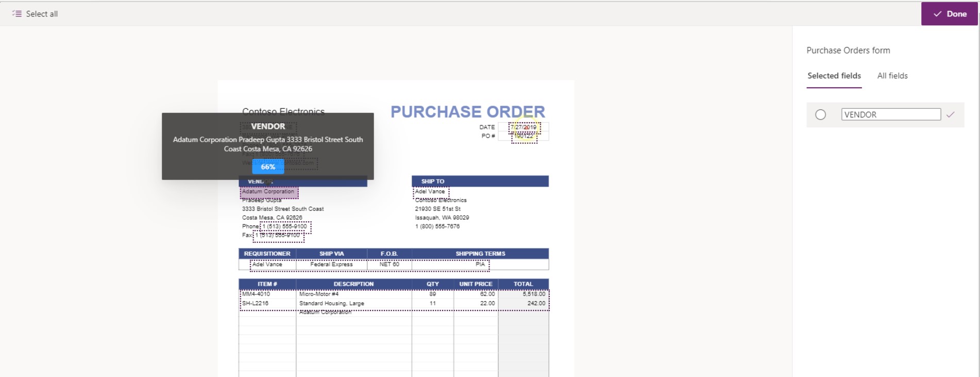Click the checkmark icon beside VENDOR field
This screenshot has width=980, height=377.
point(950,114)
